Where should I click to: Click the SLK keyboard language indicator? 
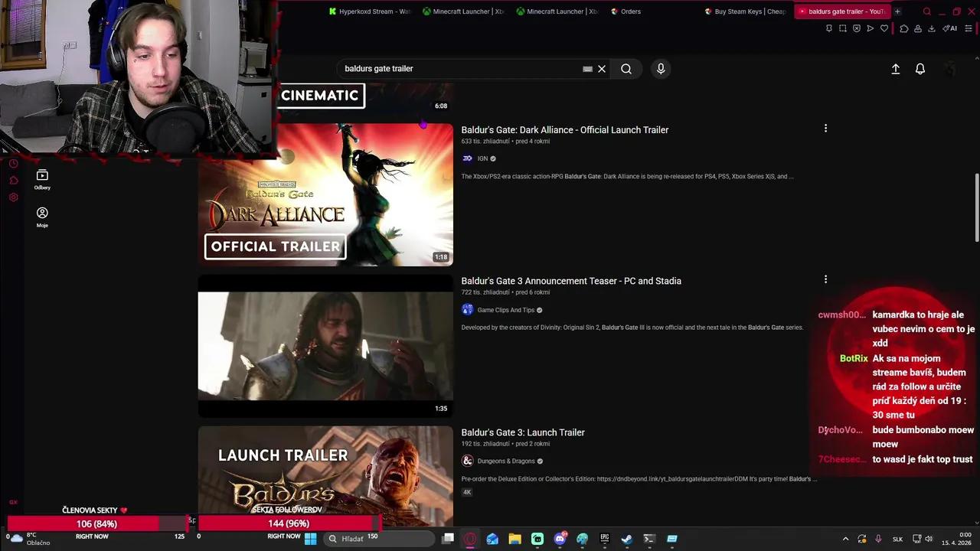click(897, 539)
